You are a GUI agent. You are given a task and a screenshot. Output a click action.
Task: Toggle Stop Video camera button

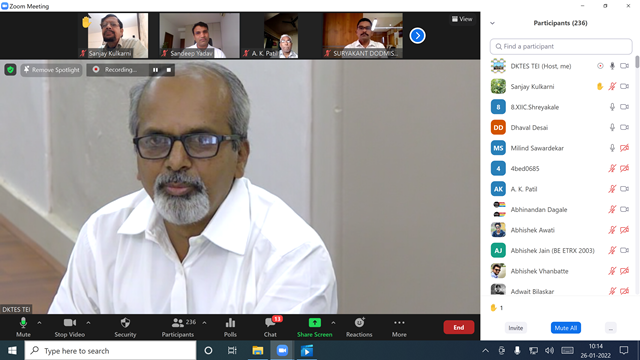point(70,327)
